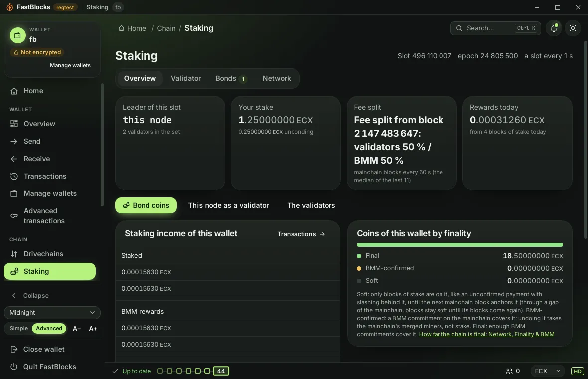Open the Midnight theme dropdown
Viewport: 588px width, 379px height.
[52, 313]
